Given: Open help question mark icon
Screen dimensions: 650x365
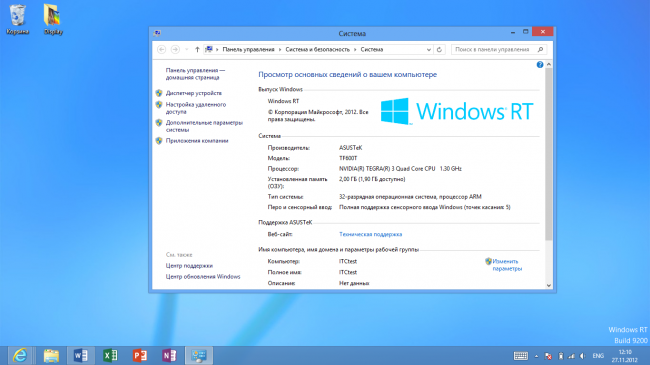Looking at the screenshot, I should [x=540, y=64].
